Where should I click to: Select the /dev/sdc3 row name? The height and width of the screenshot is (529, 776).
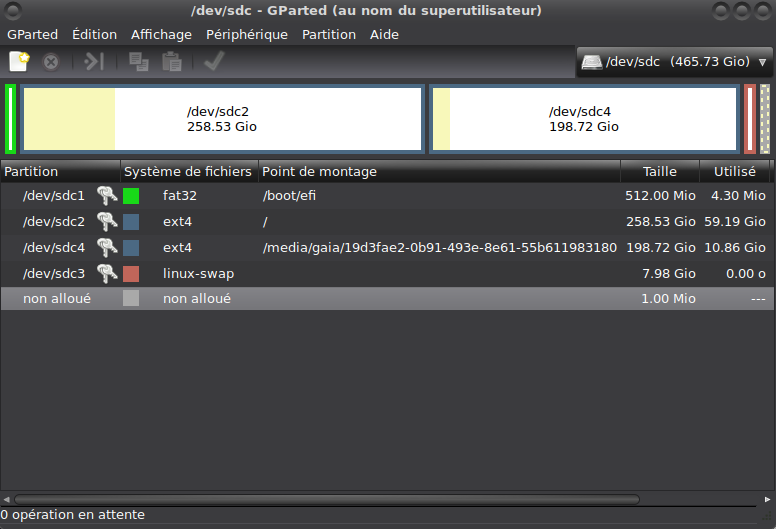coord(54,273)
